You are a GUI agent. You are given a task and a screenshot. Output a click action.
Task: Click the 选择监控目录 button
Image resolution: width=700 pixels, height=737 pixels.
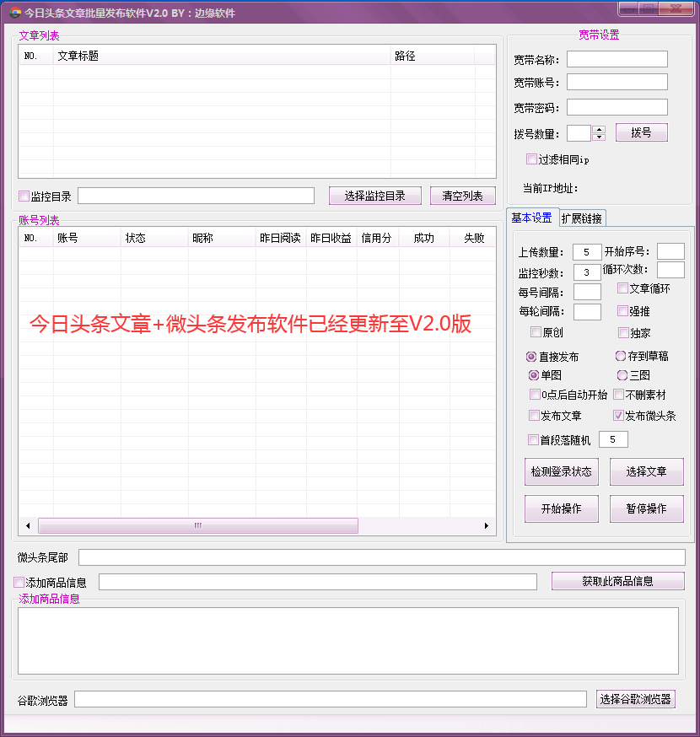click(375, 196)
